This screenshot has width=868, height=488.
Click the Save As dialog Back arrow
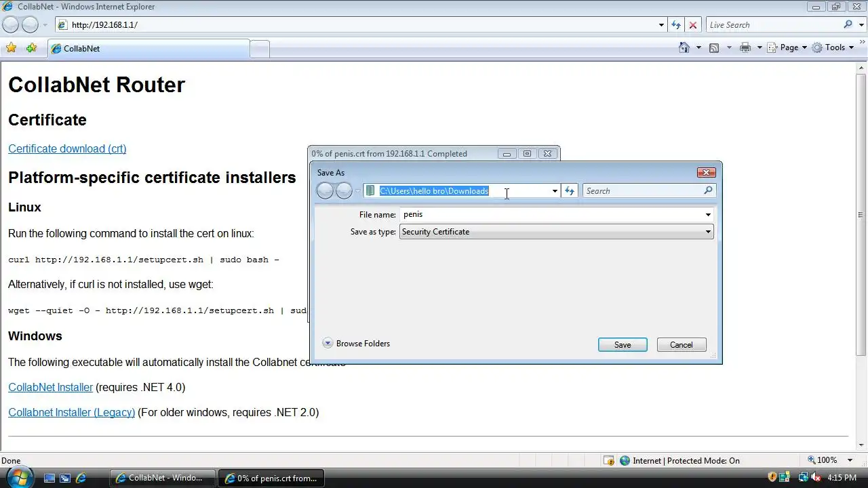[x=325, y=191]
